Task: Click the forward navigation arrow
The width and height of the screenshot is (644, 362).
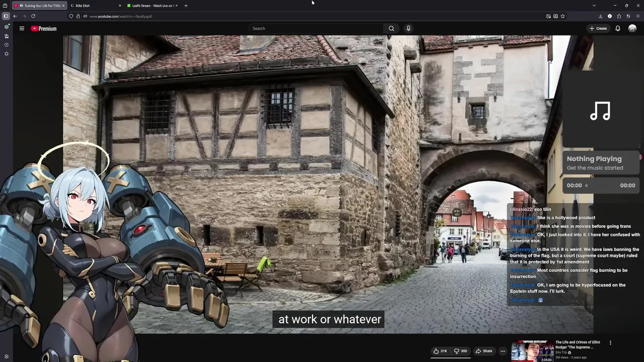Action: 24,16
